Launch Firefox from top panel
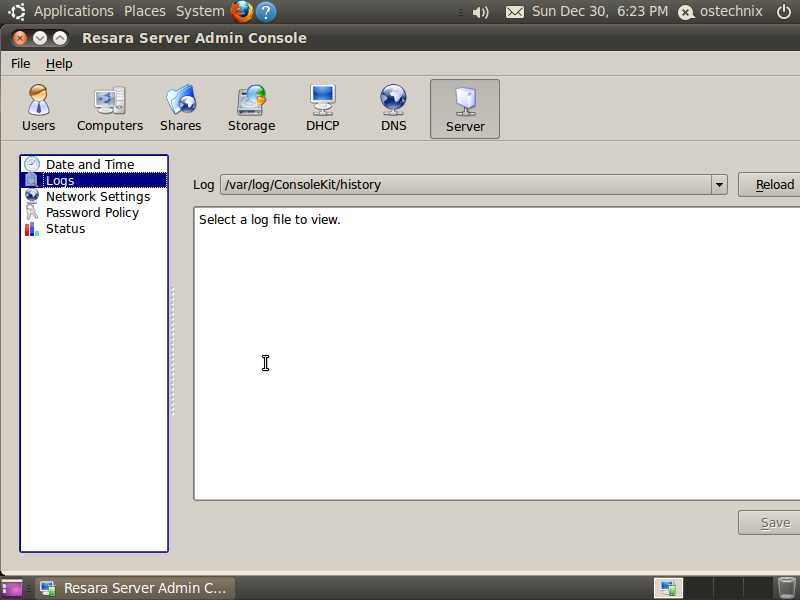This screenshot has width=800, height=600. 242,11
